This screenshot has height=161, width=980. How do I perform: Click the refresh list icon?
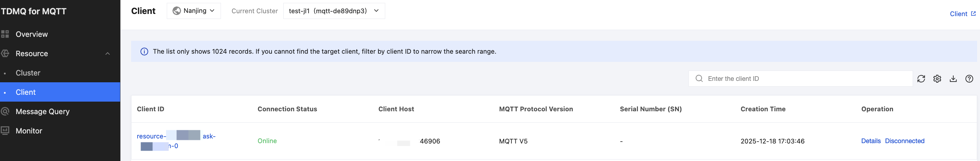point(921,79)
